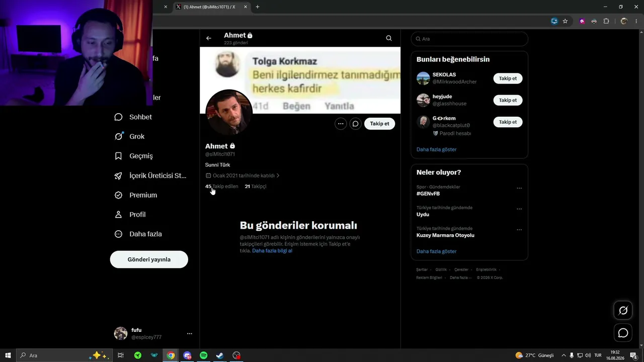Viewport: 644px width, 362px height.
Task: Follow SEKOLAS with Takip et
Action: click(508, 78)
